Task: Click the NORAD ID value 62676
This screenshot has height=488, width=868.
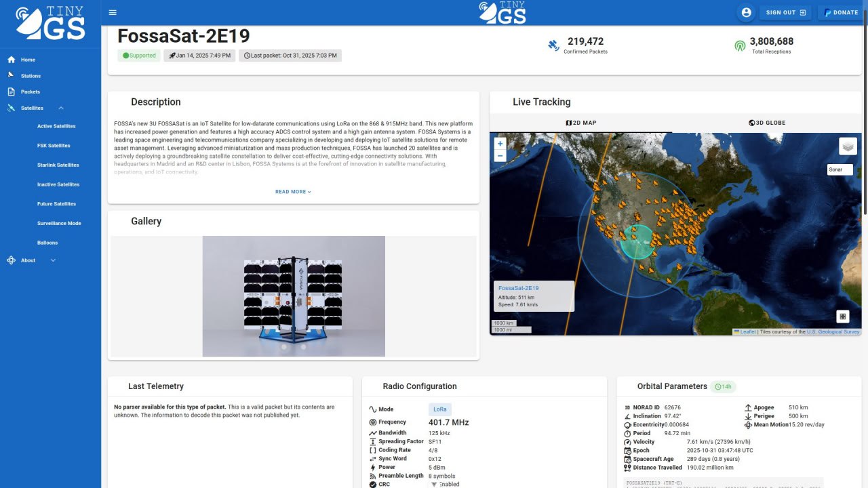Action: pos(672,408)
